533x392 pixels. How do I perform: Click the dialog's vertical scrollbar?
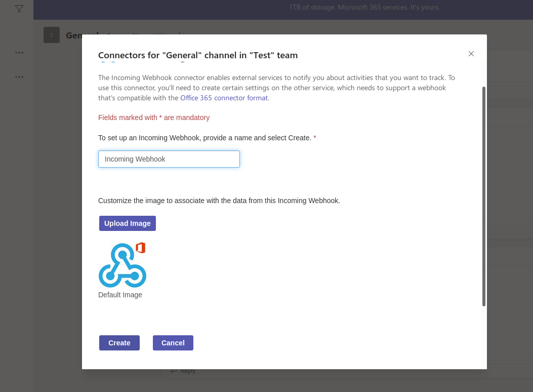(x=484, y=197)
